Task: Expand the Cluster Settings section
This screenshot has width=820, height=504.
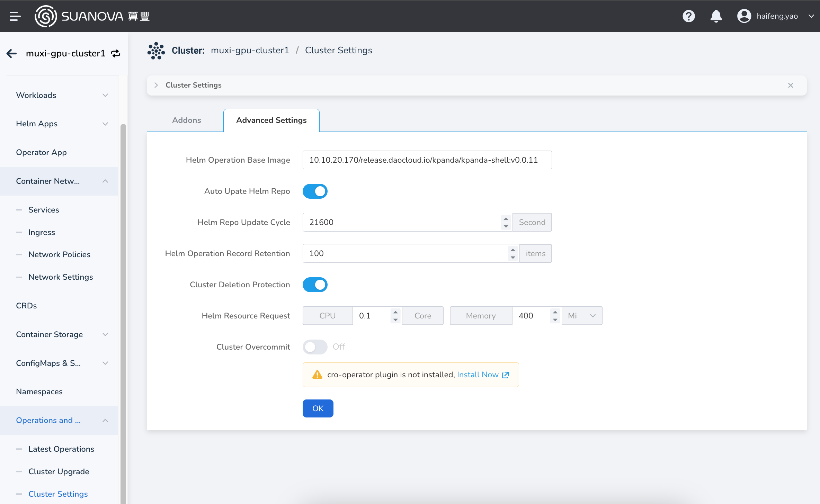Action: [x=157, y=85]
